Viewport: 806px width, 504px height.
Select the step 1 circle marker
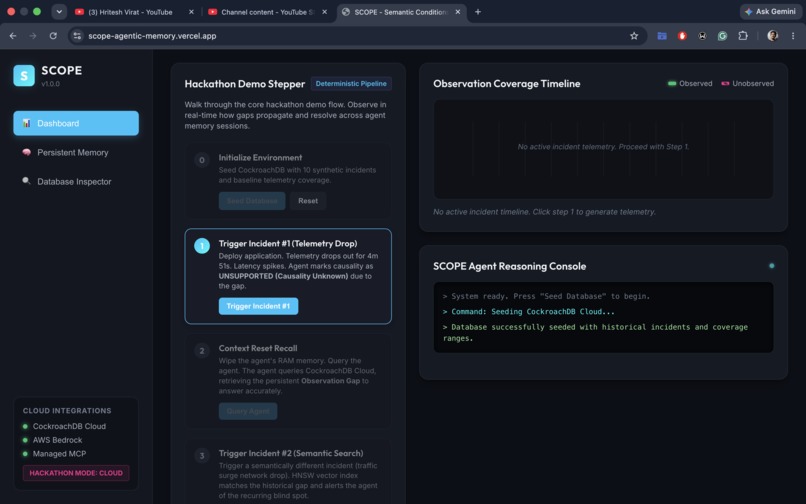pos(202,246)
